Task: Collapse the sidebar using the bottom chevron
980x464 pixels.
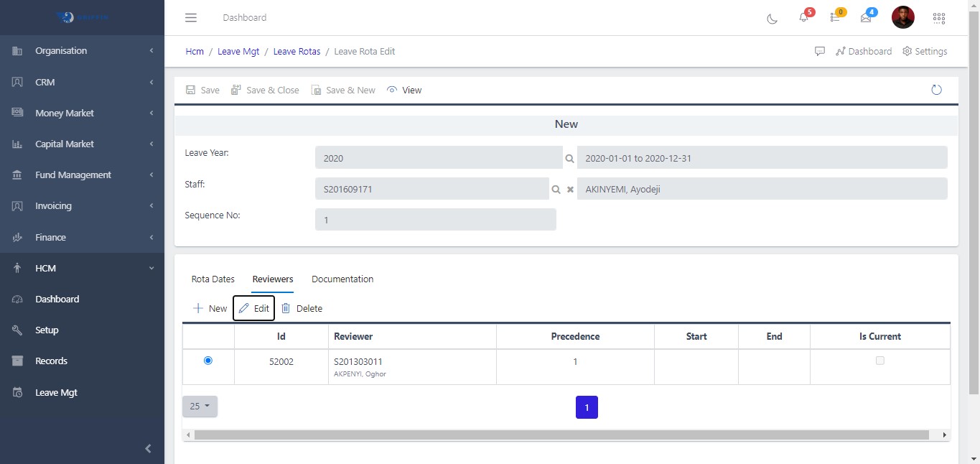Action: point(148,448)
